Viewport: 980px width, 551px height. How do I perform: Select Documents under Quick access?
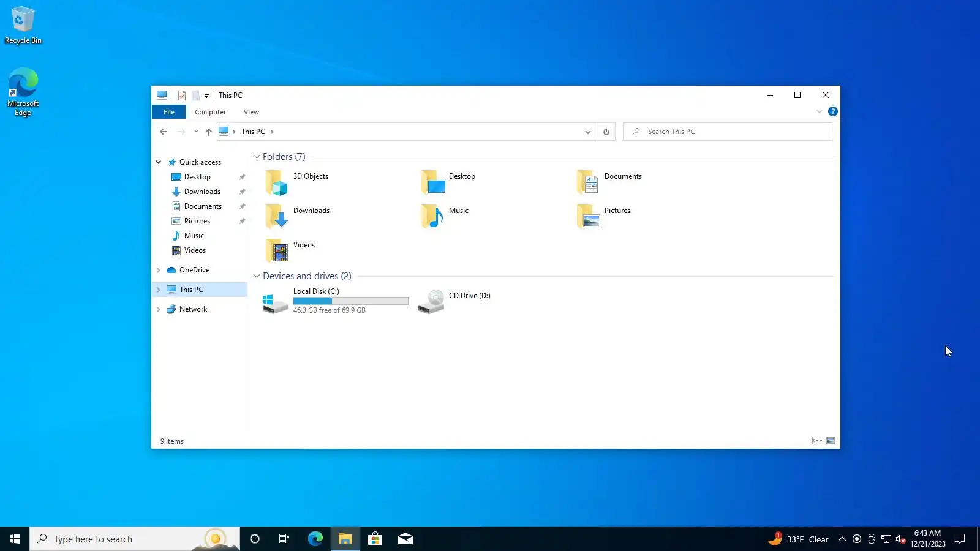(203, 206)
